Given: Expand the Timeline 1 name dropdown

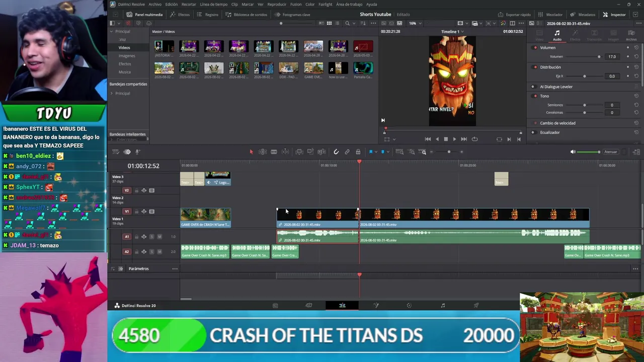Looking at the screenshot, I should point(462,32).
